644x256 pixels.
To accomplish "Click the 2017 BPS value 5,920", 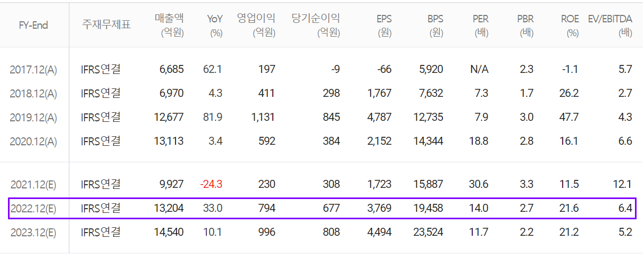I will coord(431,69).
